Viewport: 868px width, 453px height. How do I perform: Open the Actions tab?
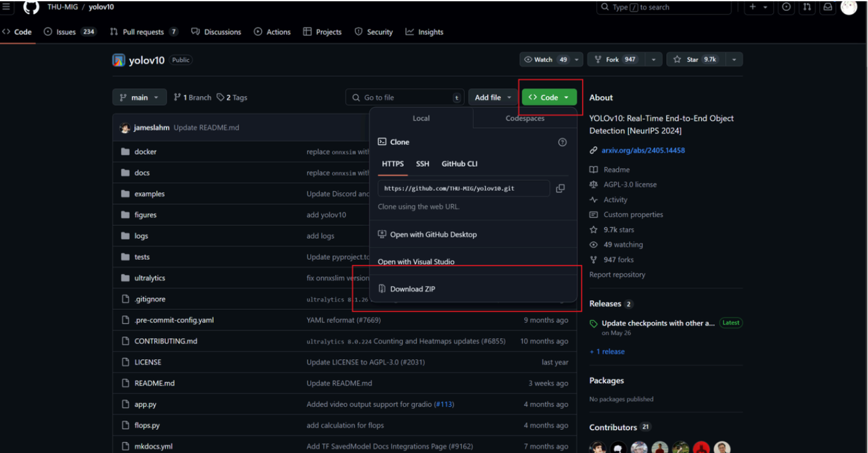pyautogui.click(x=272, y=32)
